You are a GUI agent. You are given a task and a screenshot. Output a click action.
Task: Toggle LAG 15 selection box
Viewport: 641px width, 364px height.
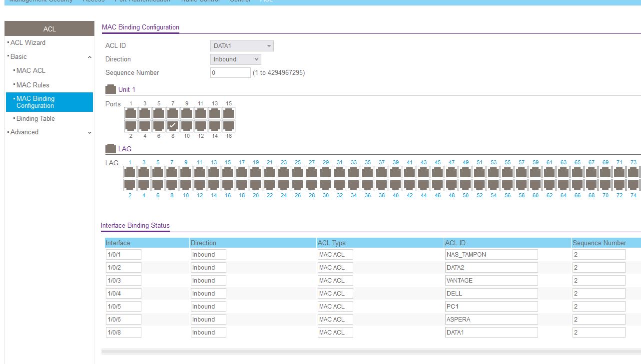click(x=228, y=172)
